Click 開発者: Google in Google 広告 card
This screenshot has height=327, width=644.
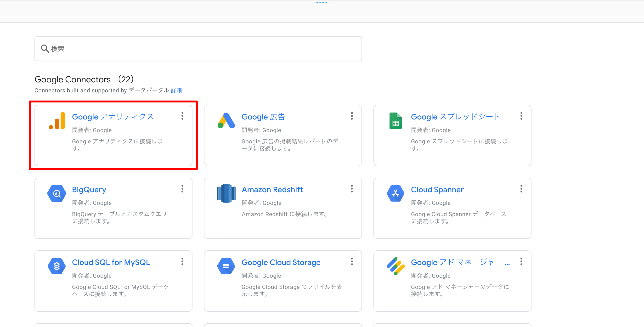click(261, 130)
